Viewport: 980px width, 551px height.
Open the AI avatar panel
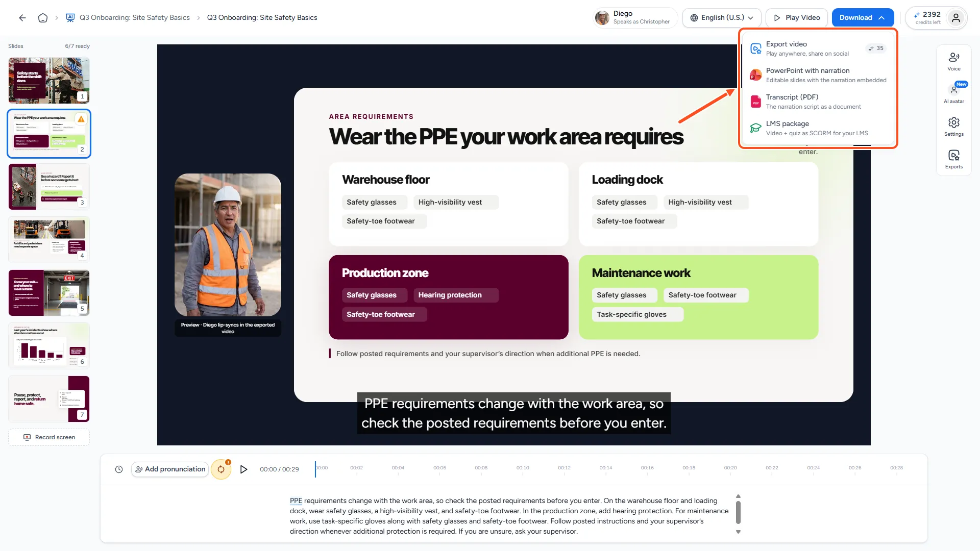coord(953,94)
